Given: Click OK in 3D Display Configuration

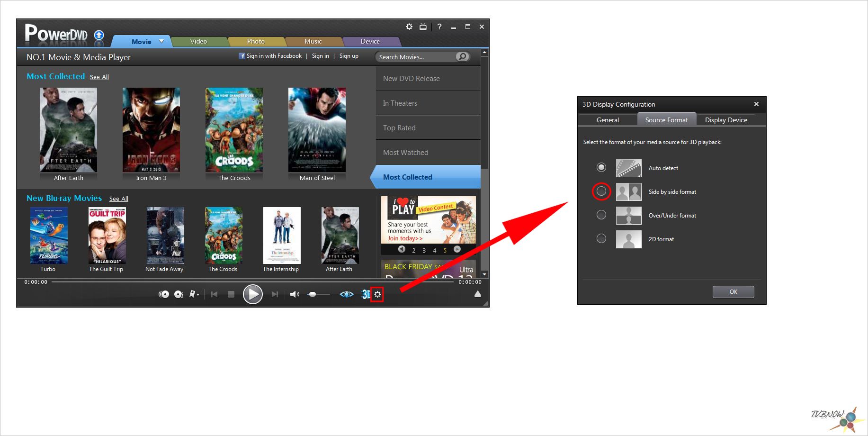Looking at the screenshot, I should click(x=733, y=291).
